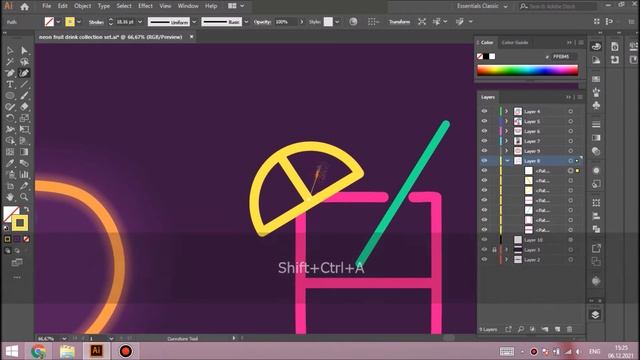Hide Layer 9 with eye icon
Image resolution: width=640 pixels, height=360 pixels.
pos(484,151)
